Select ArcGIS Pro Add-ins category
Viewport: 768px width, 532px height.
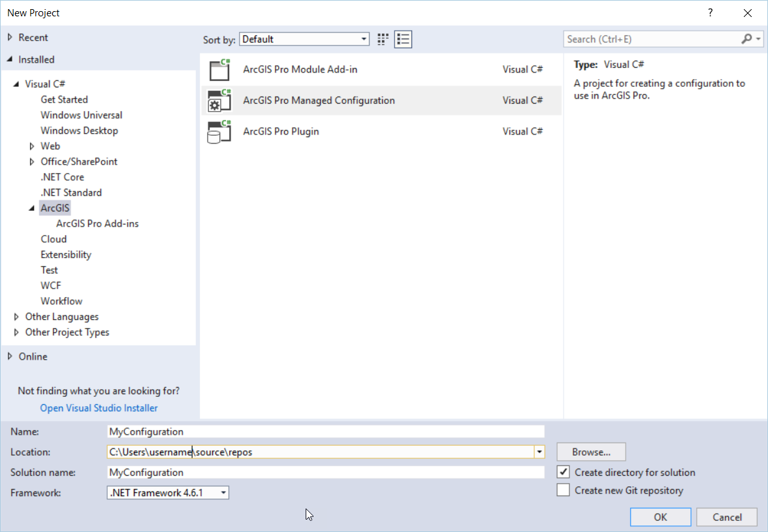[97, 224]
